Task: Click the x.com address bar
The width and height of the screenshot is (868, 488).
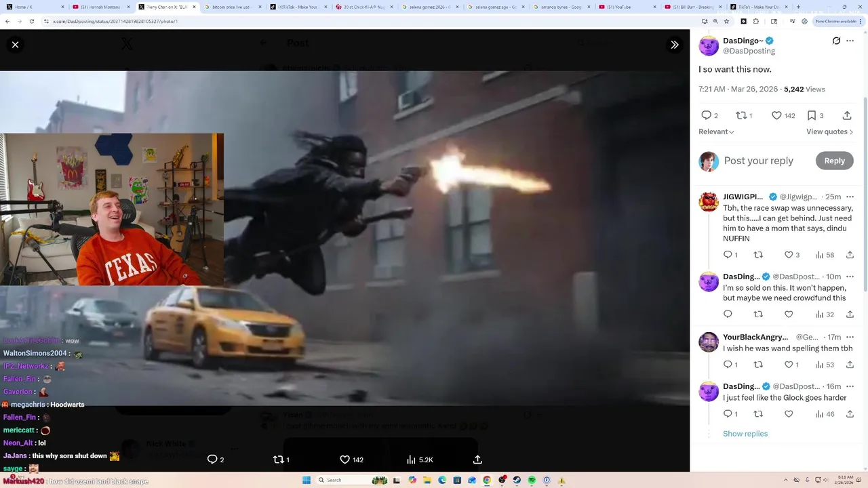Action: (373, 21)
